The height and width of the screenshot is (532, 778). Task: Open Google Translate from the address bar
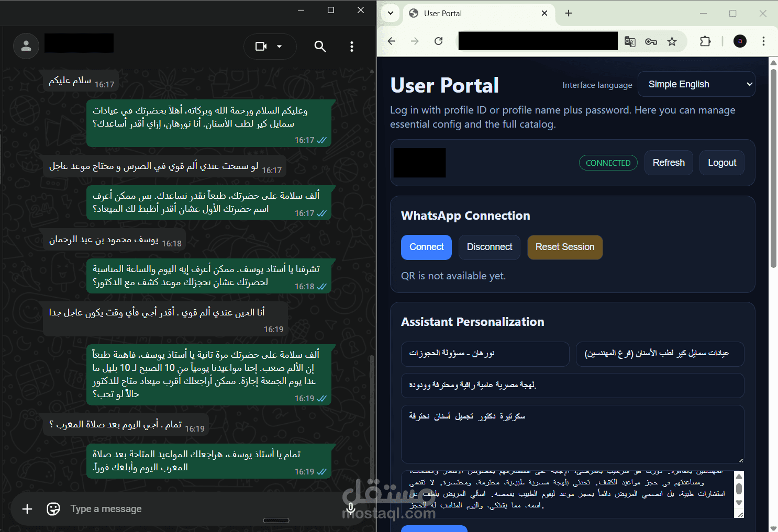tap(629, 41)
